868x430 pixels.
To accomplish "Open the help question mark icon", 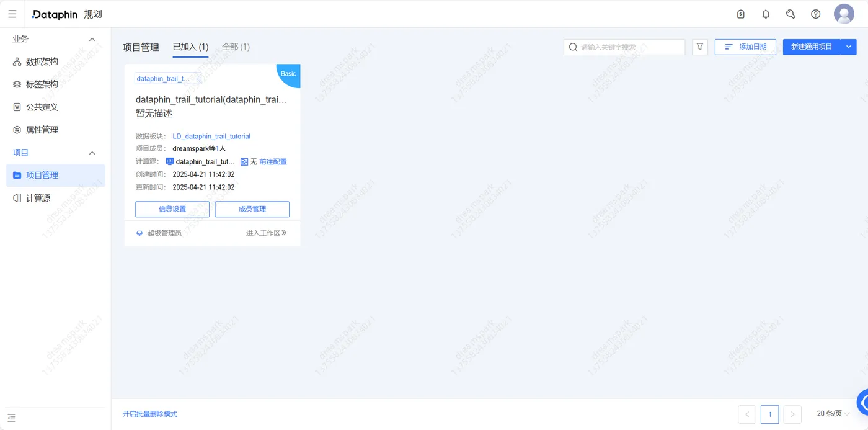I will click(x=816, y=14).
